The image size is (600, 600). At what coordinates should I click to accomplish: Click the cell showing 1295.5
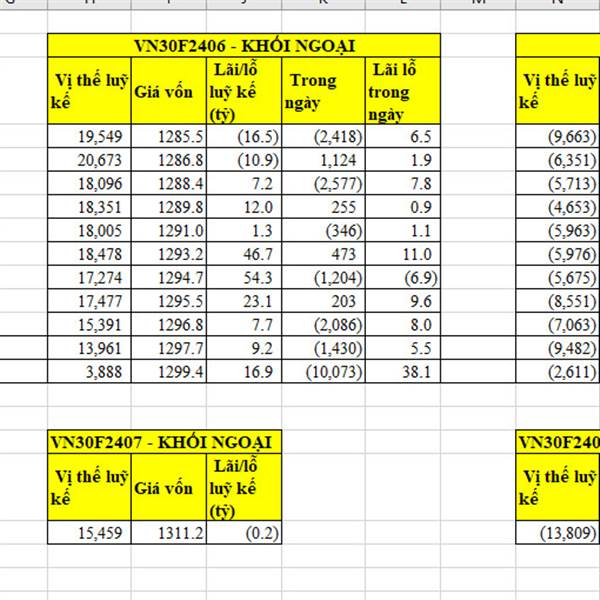[168, 301]
